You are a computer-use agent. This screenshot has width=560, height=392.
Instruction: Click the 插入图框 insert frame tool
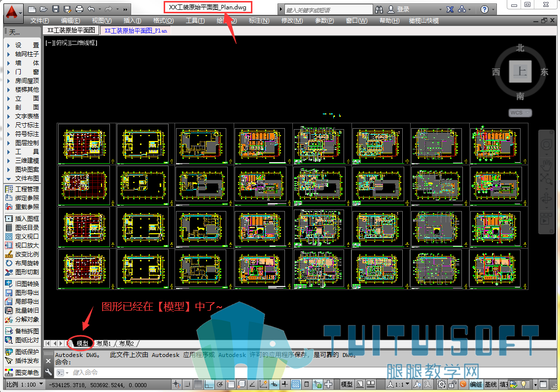[x=22, y=219]
